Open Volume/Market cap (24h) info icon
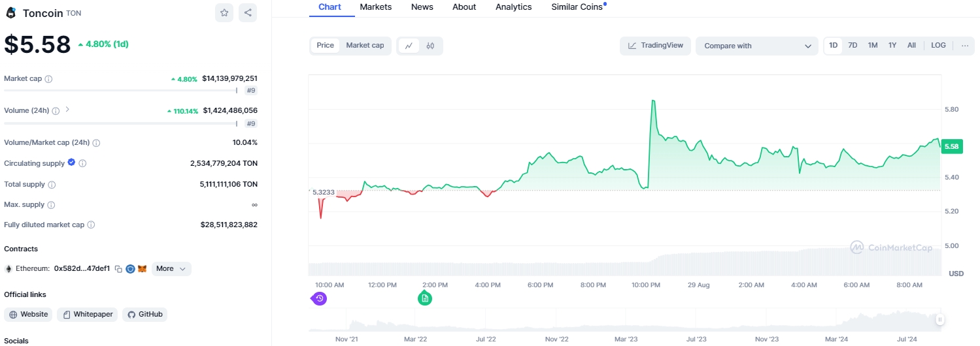 pos(96,143)
